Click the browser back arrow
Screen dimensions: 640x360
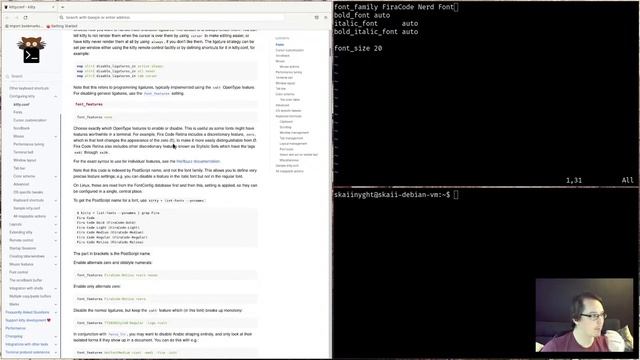pos(7,18)
